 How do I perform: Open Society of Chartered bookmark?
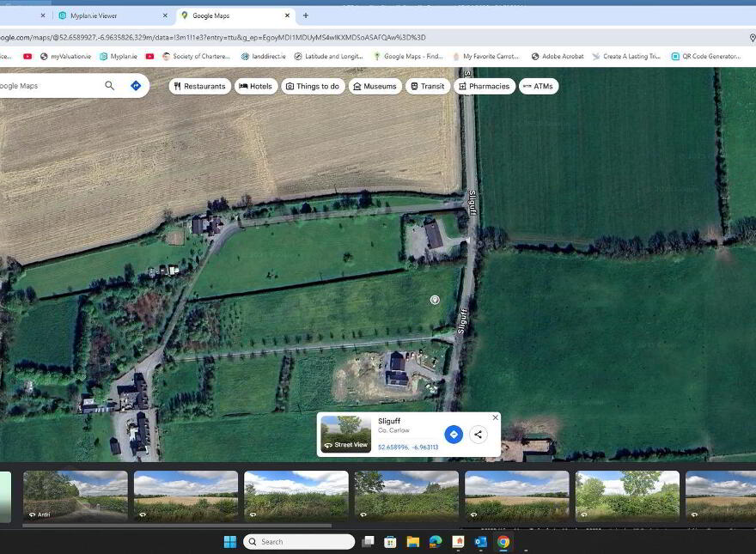click(196, 57)
